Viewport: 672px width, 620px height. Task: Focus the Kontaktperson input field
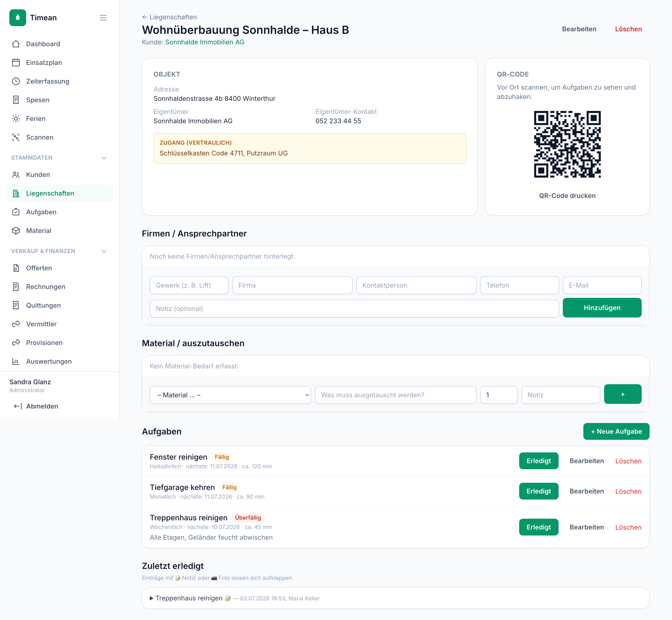416,285
